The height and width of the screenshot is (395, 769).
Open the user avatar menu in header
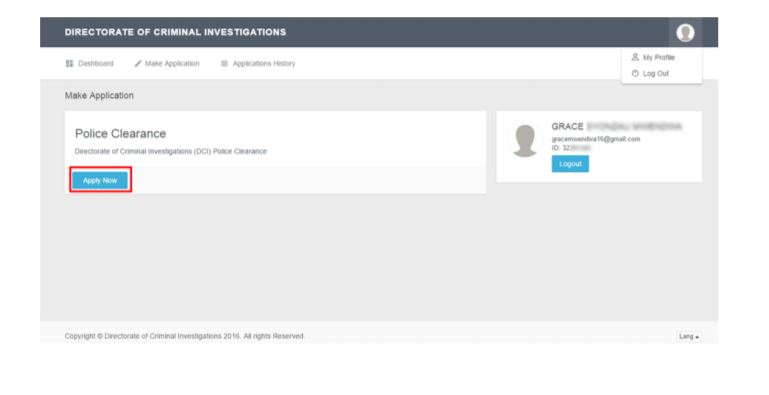pos(685,33)
